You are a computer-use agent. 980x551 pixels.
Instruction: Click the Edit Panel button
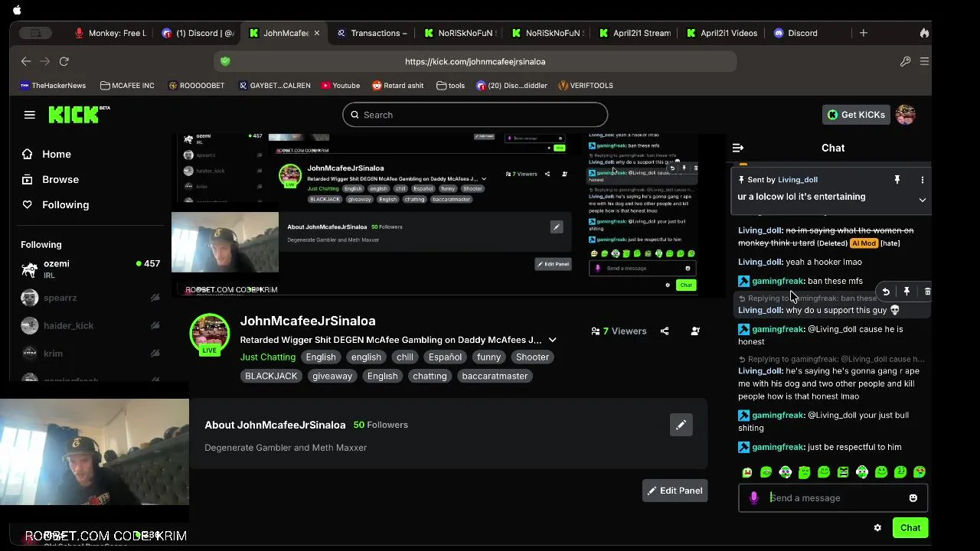click(x=675, y=491)
